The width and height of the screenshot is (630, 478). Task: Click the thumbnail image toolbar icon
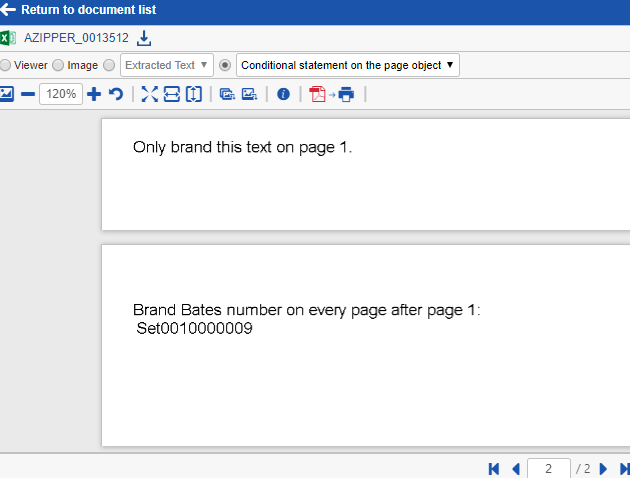pos(7,94)
